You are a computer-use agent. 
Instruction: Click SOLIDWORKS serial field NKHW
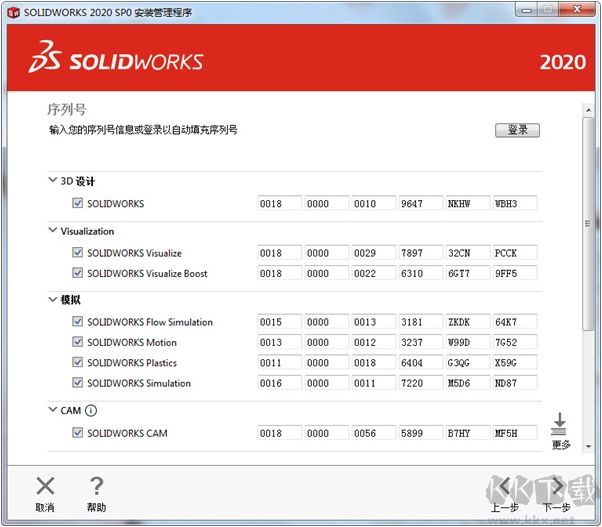[468, 203]
